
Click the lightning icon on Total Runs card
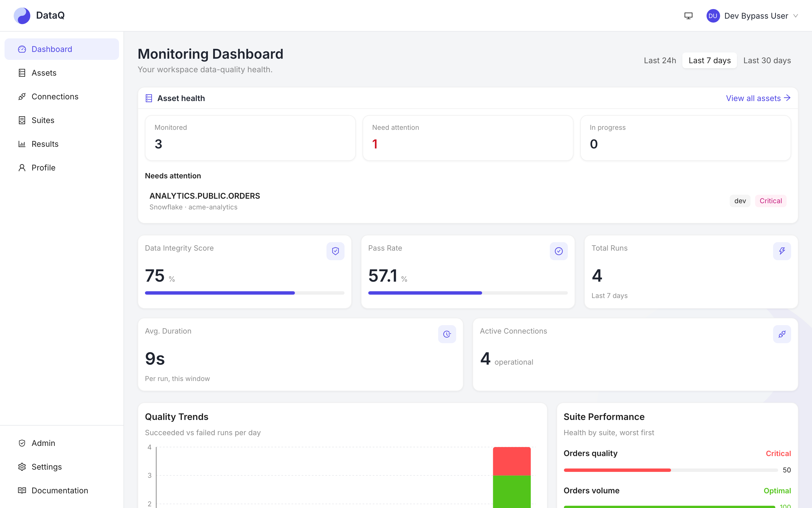point(782,251)
